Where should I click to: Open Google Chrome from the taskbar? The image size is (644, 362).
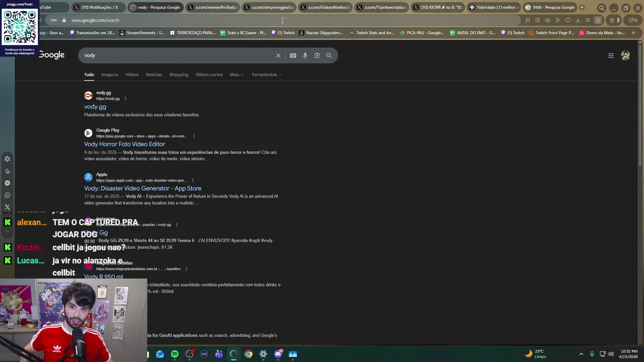[x=249, y=354]
